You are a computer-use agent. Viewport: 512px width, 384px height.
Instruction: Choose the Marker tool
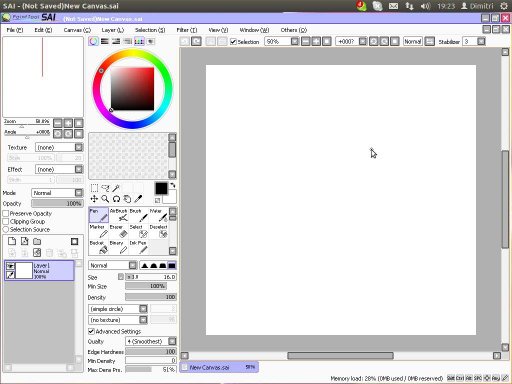point(99,231)
